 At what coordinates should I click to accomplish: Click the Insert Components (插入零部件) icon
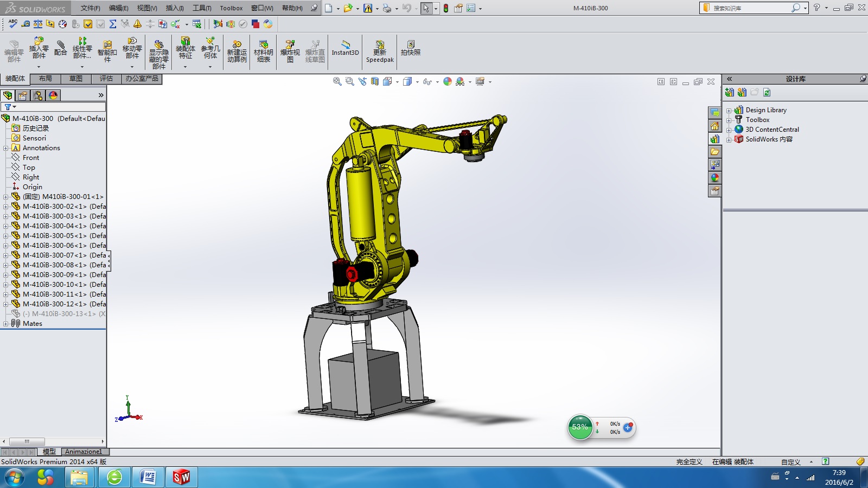tap(39, 48)
